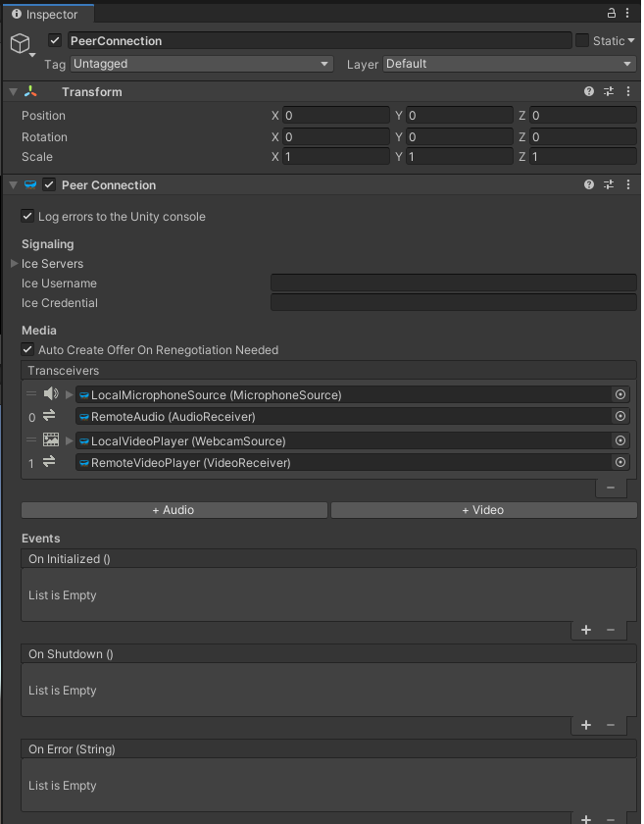Toggle Auto Create Offer On Renegotiation Needed
The height and width of the screenshot is (824, 644).
(26, 350)
